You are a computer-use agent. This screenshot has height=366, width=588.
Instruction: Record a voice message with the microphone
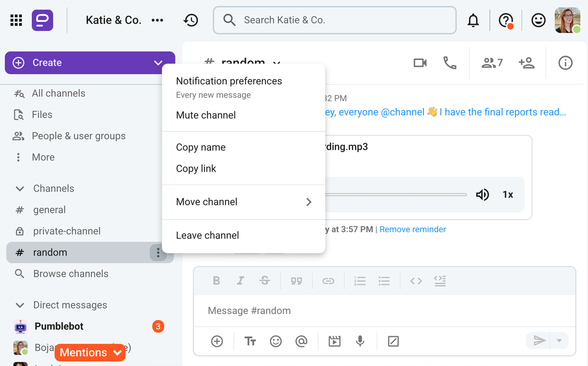coord(360,341)
